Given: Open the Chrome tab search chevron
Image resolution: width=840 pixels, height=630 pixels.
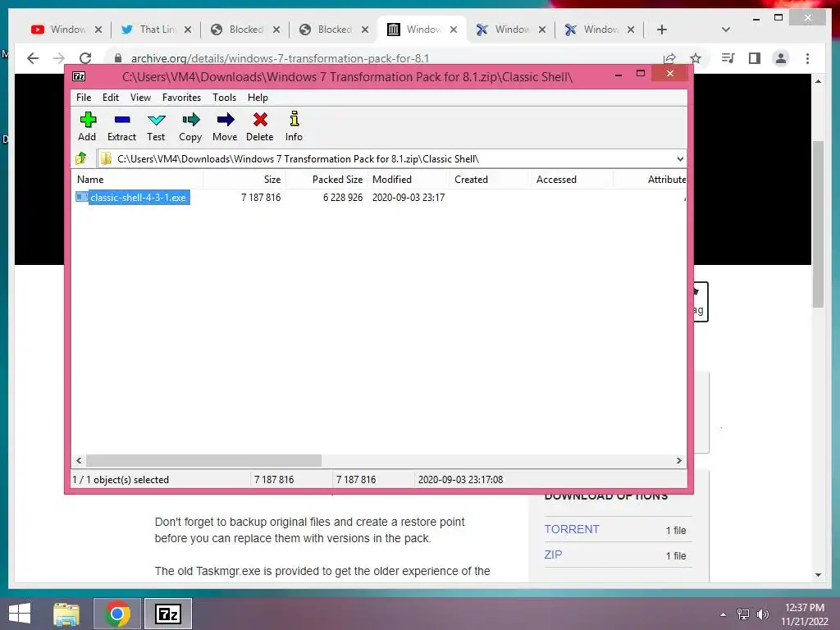Looking at the screenshot, I should pos(726,30).
